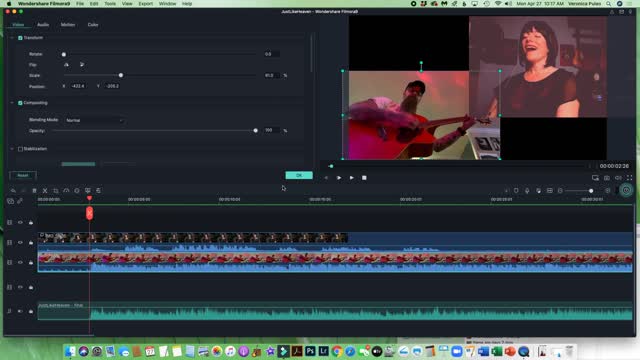This screenshot has height=360, width=640.
Task: Hide the top empty video track with its eye
Action: pos(20,222)
